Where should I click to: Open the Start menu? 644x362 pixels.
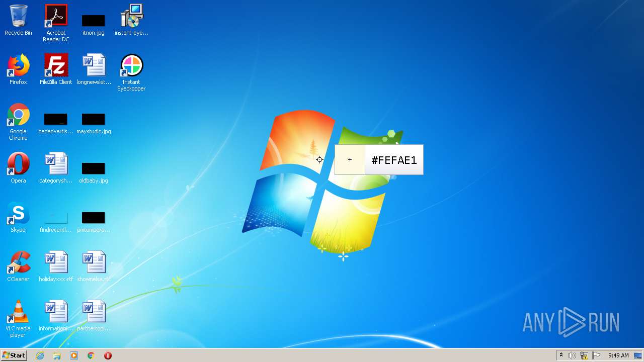click(14, 355)
